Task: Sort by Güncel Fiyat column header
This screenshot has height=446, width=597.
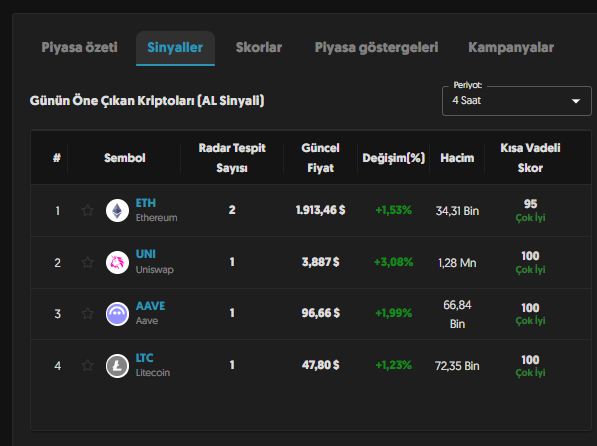Action: tap(320, 158)
